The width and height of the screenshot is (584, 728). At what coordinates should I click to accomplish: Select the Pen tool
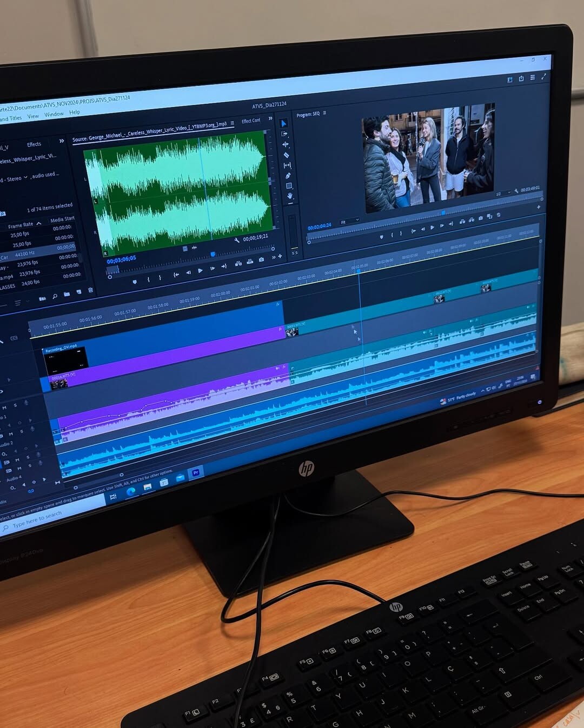(288, 175)
